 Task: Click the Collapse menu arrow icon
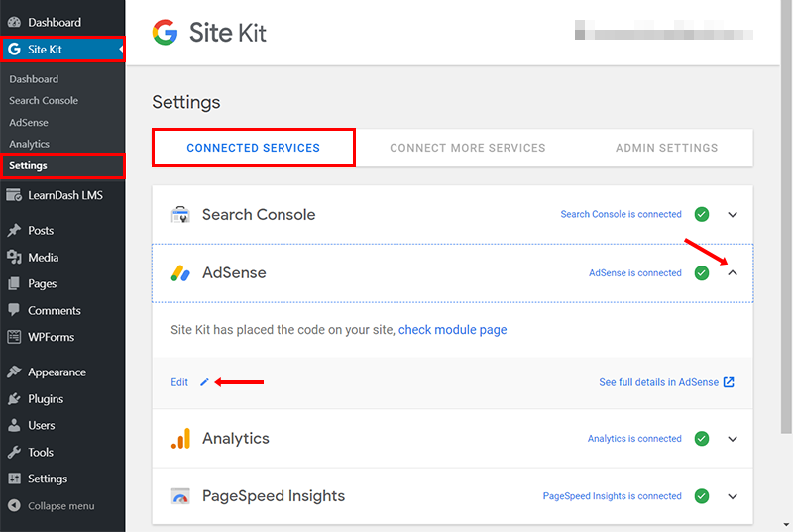pyautogui.click(x=14, y=505)
